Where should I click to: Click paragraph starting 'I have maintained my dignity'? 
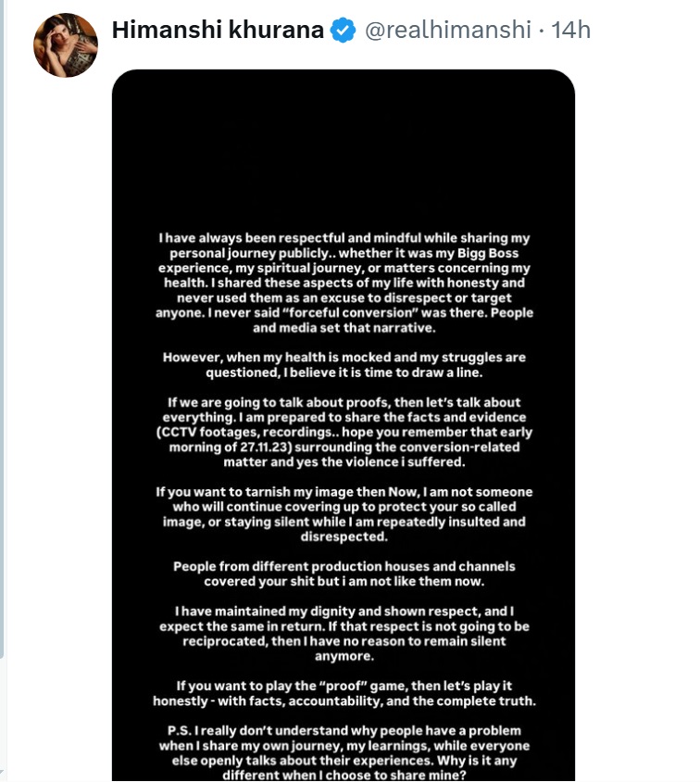(x=344, y=634)
